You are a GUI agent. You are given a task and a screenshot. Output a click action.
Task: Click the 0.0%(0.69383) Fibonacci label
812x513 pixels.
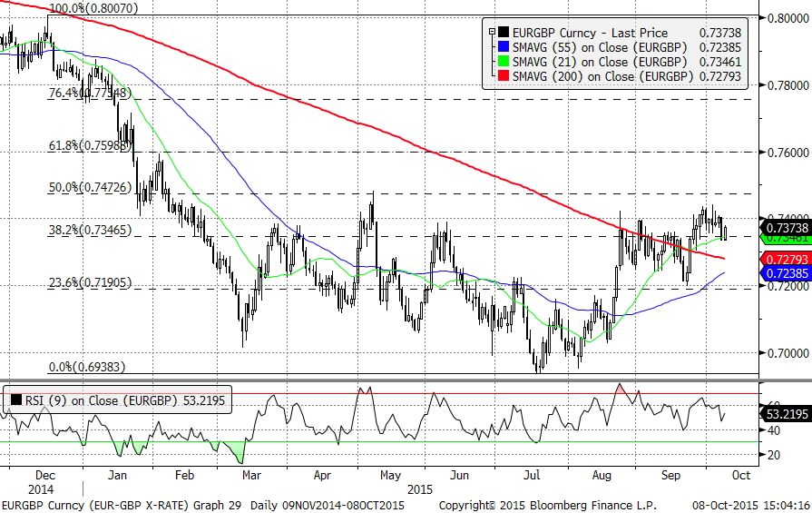(x=87, y=367)
